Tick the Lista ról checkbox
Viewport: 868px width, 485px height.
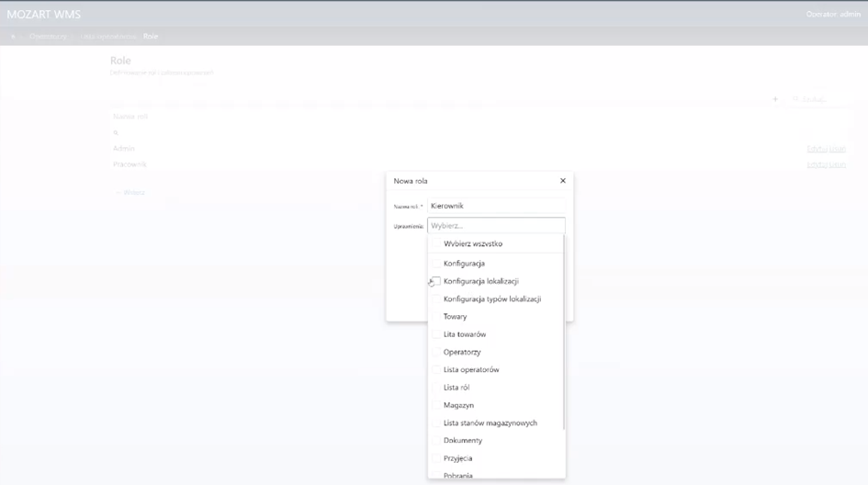tap(436, 388)
